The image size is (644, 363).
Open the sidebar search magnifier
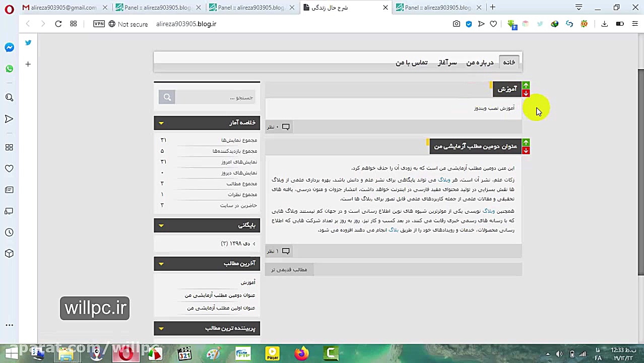(9, 97)
